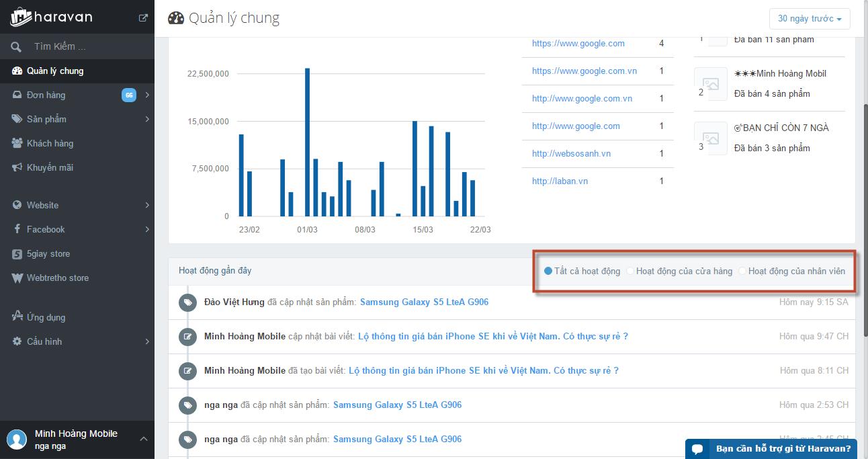Expand the Cấu hình submenu chevron
This screenshot has width=868, height=459.
147,341
